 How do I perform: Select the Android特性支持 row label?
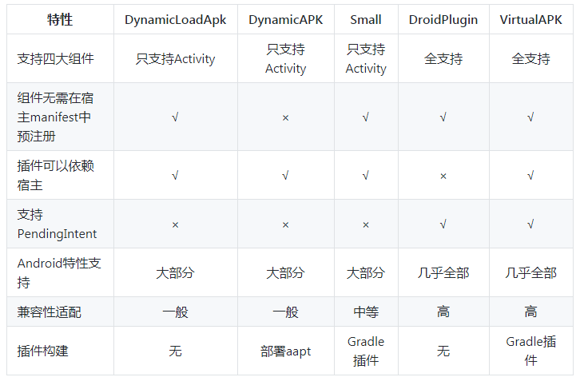(x=59, y=272)
